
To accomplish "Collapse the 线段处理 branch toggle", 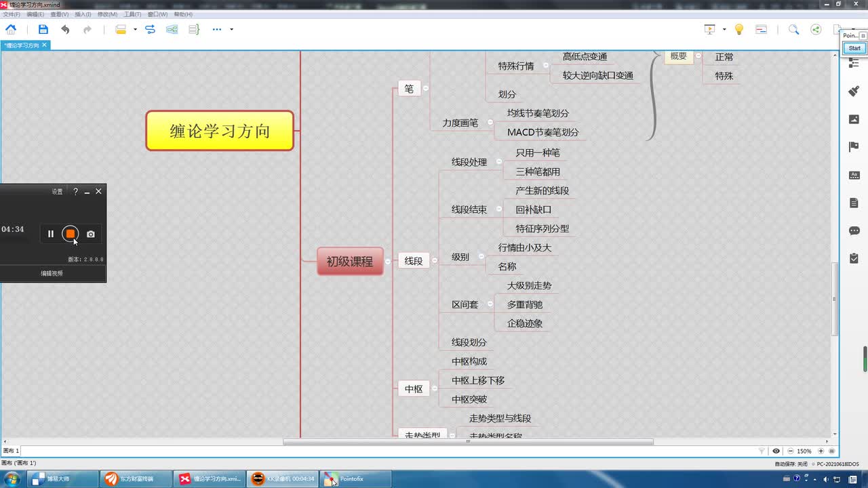I will point(499,162).
